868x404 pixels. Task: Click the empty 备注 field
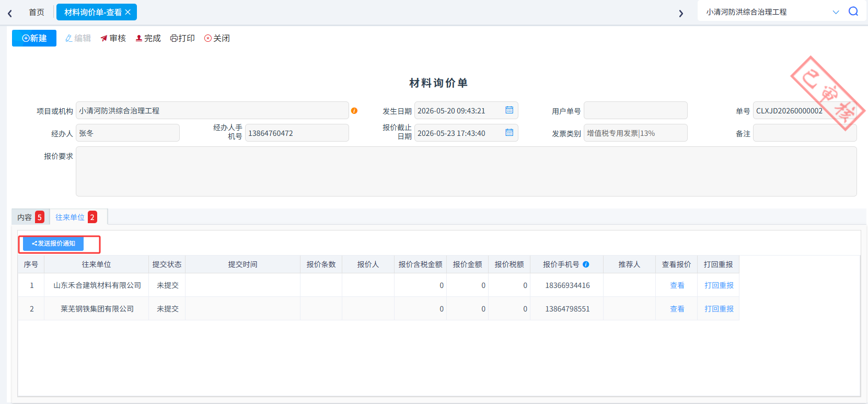pos(805,133)
